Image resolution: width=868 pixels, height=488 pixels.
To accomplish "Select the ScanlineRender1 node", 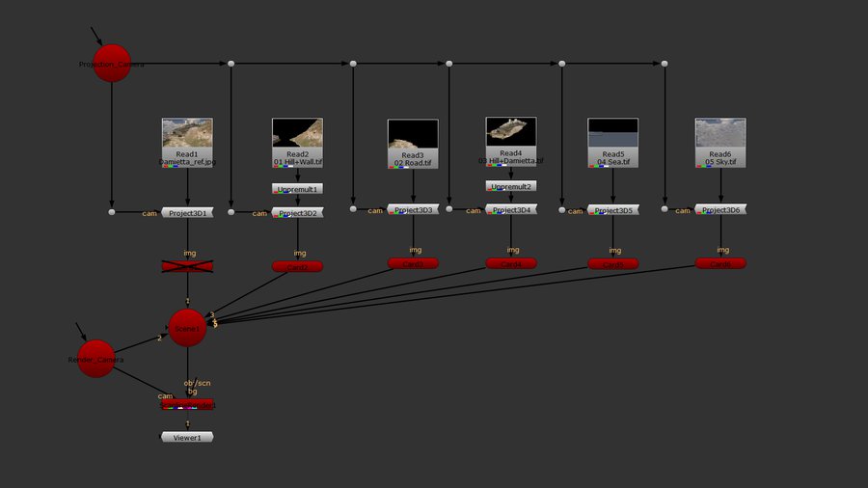I will click(187, 404).
